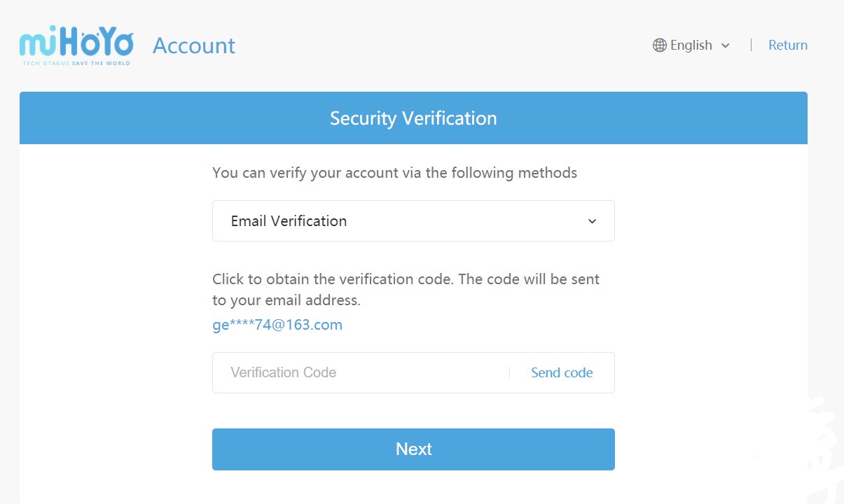Click the separator line beside Send code

click(x=509, y=373)
